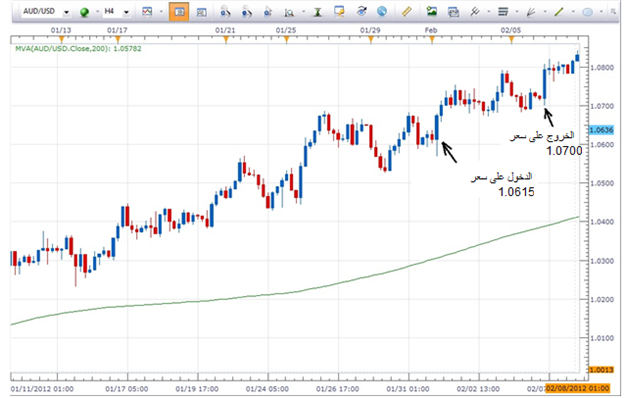Screen dimensions: 624x398
Task: Expand the chart type dropdown arrow
Action: click(161, 12)
